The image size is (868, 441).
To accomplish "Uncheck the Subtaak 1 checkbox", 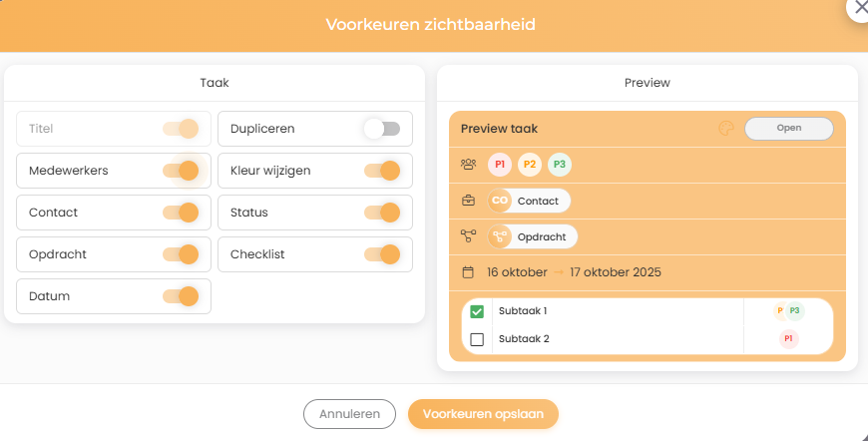I will (477, 311).
